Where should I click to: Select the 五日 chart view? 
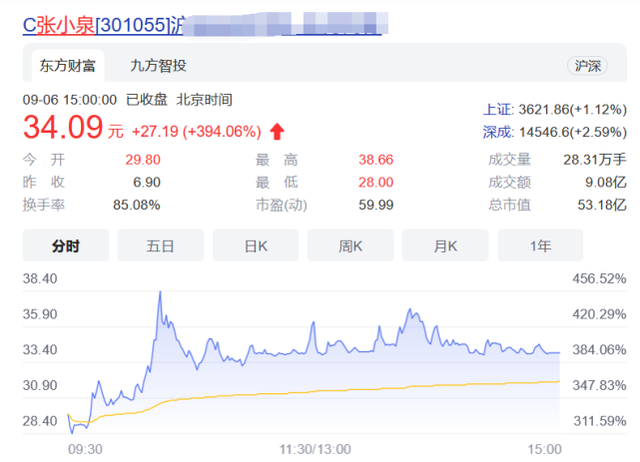pyautogui.click(x=160, y=246)
